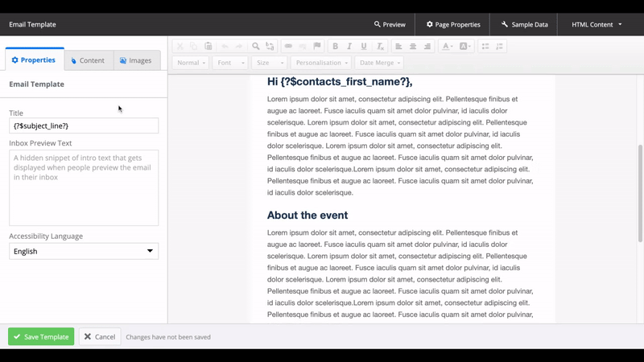The width and height of the screenshot is (644, 362).
Task: Click 'Changes have not been saved' status text
Action: 168,337
